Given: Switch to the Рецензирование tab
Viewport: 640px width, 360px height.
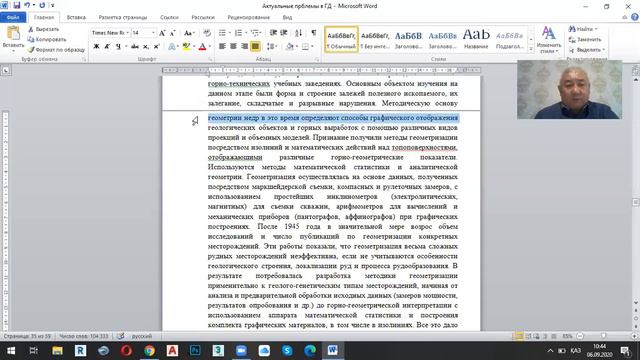Looking at the screenshot, I should click(249, 18).
